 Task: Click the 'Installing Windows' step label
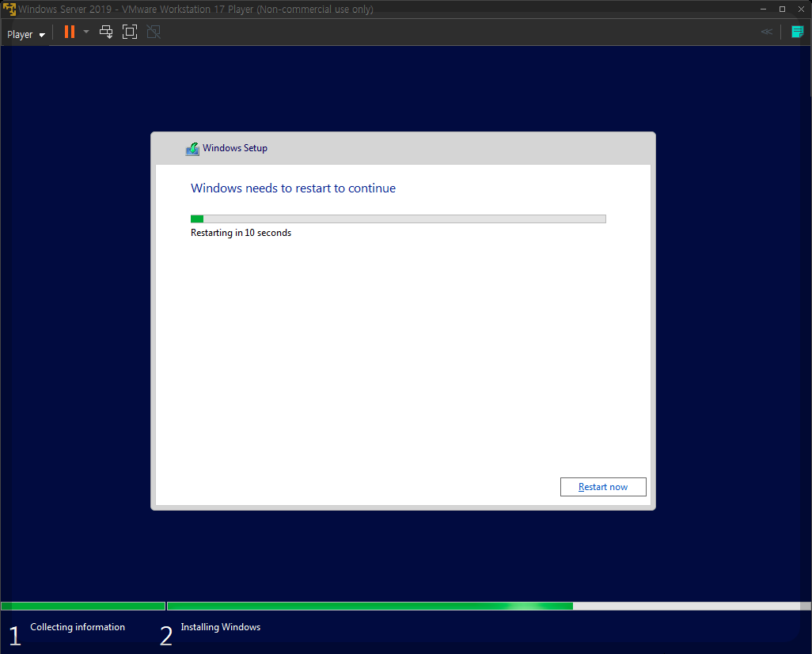[x=220, y=627]
